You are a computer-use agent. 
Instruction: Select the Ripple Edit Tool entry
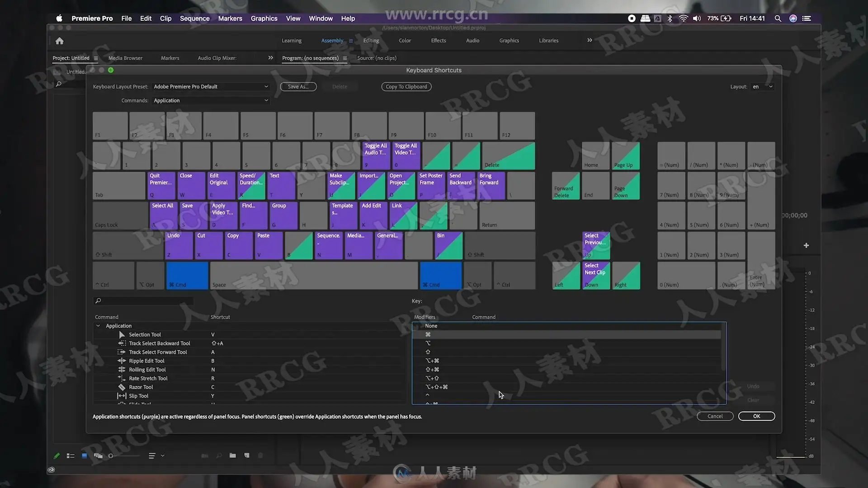pos(146,361)
